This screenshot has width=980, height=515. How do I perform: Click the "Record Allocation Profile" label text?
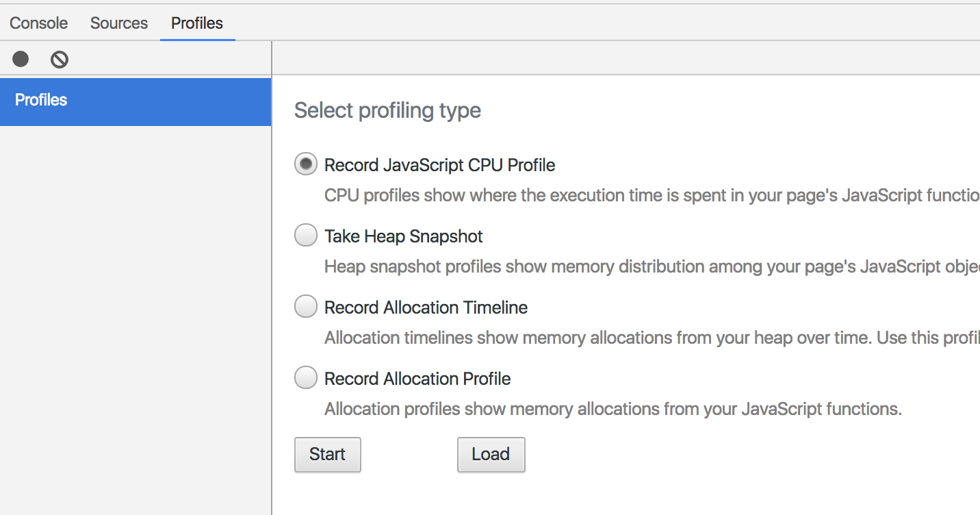point(417,379)
